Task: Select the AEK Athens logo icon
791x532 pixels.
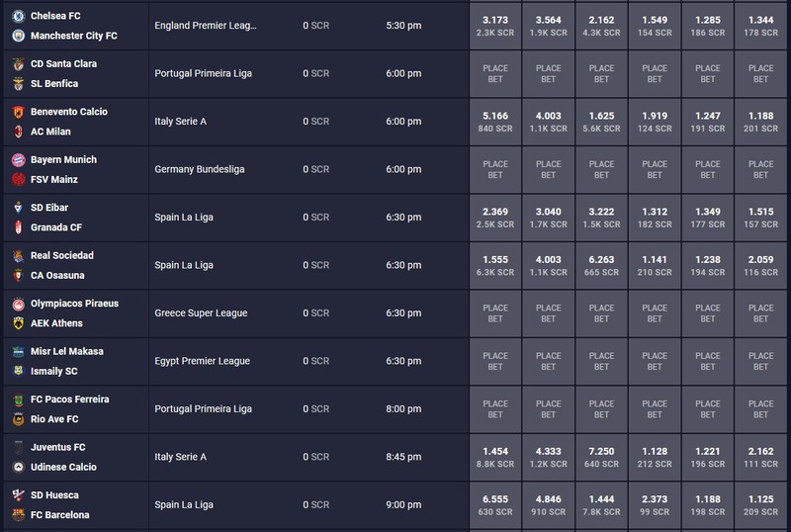Action: coord(19,323)
